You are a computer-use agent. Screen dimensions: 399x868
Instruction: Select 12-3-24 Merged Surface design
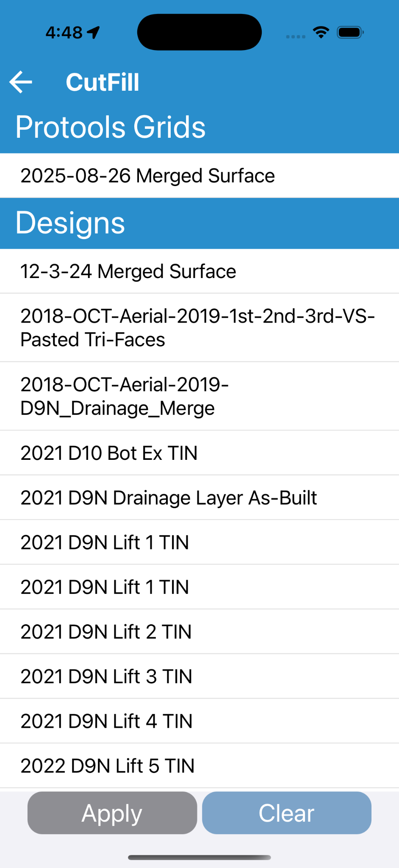click(199, 271)
